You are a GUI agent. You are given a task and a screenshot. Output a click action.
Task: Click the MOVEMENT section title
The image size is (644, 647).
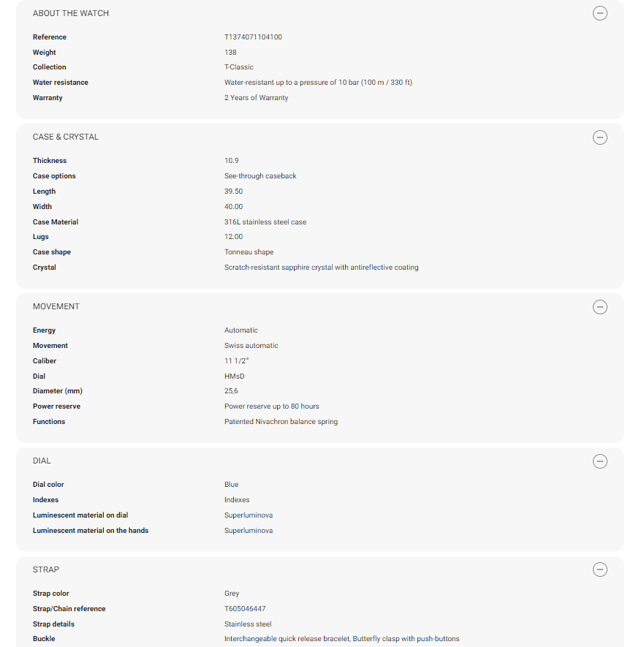pos(56,307)
